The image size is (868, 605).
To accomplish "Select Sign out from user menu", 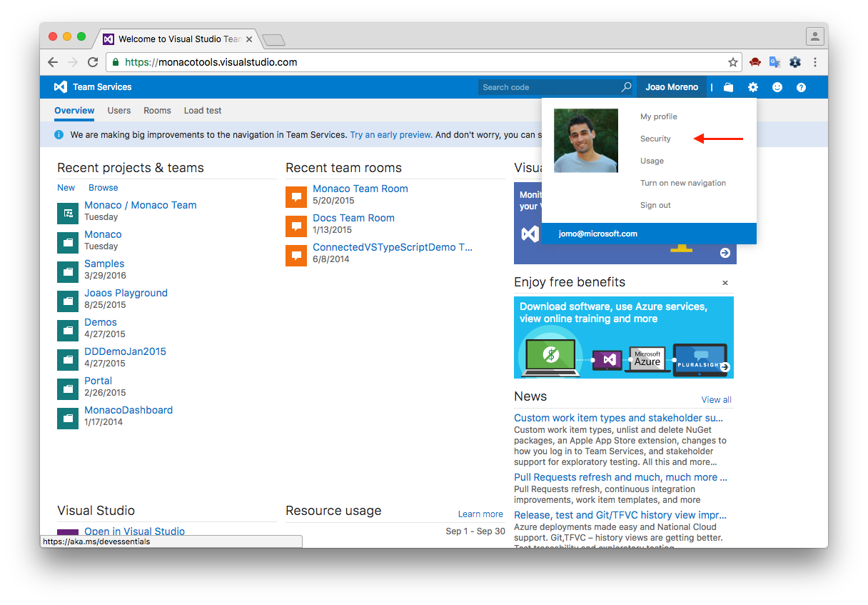I will [x=655, y=205].
